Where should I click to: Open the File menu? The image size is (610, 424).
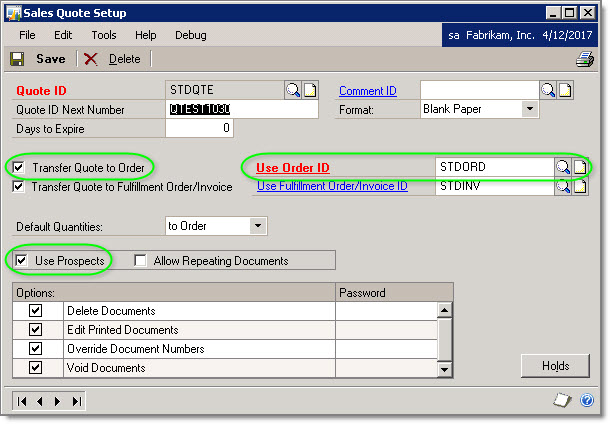[27, 35]
